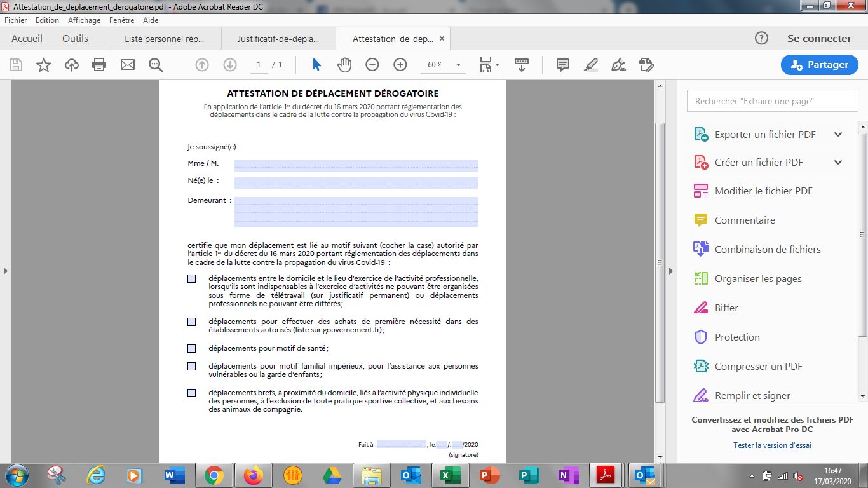Expand the left navigation pane arrow

pos(6,271)
